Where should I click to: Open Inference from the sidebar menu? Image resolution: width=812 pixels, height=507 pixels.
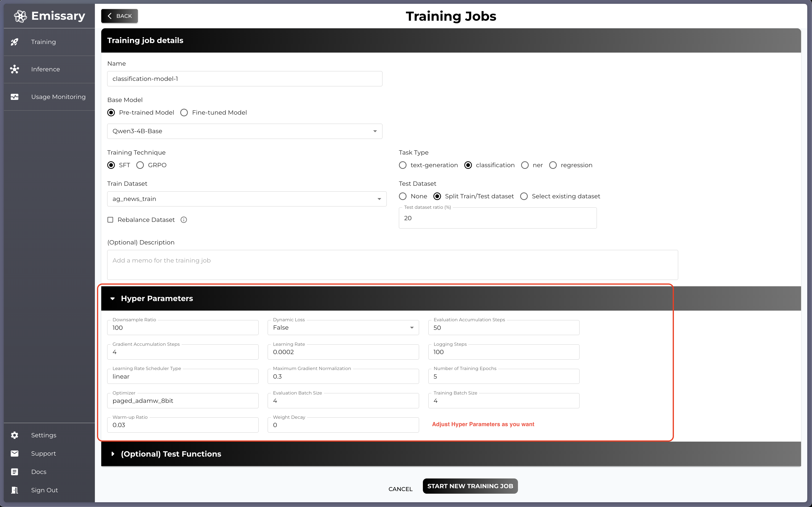click(x=46, y=69)
